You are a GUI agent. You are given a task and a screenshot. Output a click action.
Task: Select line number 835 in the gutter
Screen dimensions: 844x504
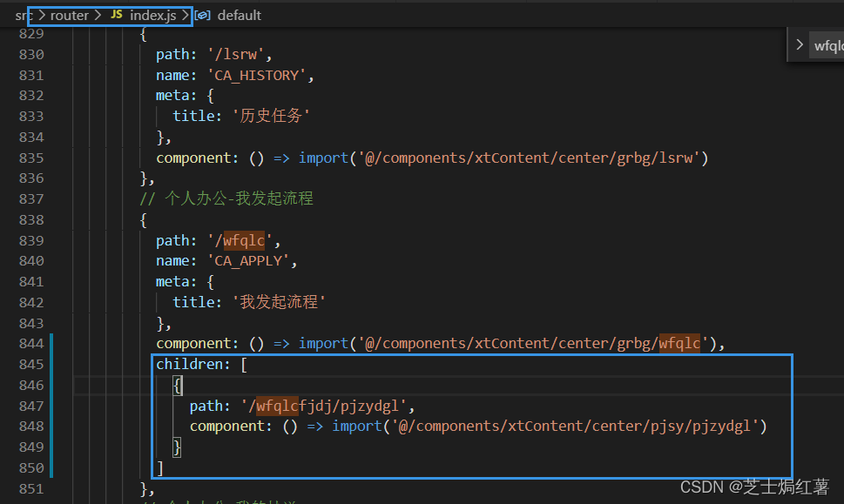pyautogui.click(x=31, y=158)
